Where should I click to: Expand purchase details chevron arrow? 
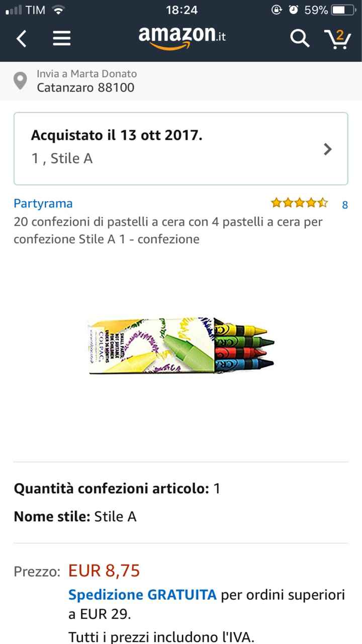click(328, 149)
